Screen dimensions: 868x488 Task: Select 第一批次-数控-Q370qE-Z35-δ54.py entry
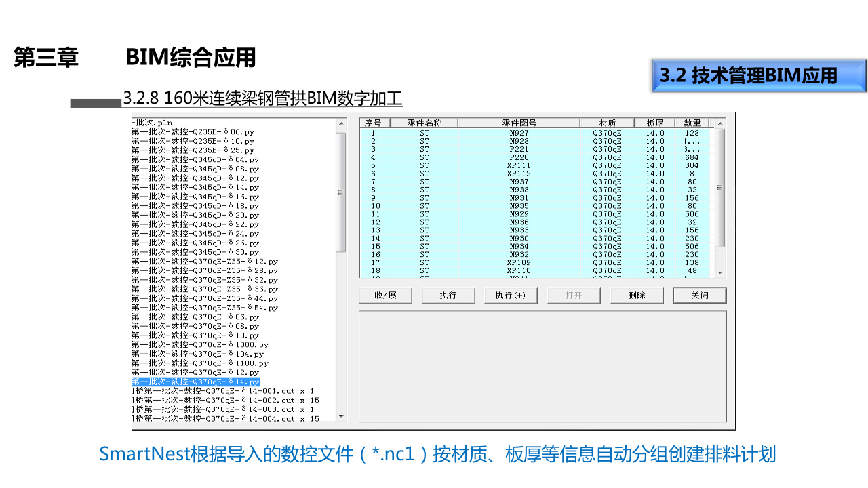point(205,308)
